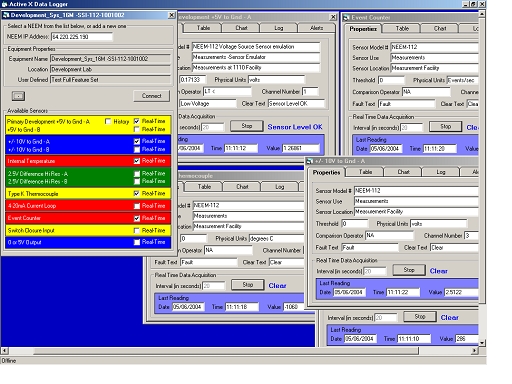Close the Development_Sys equipment window
Viewport: 512px width, 384px height.
tap(171, 15)
